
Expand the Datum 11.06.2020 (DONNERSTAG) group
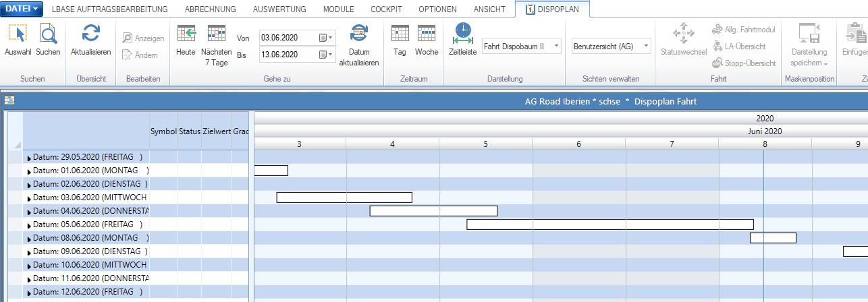tap(29, 279)
